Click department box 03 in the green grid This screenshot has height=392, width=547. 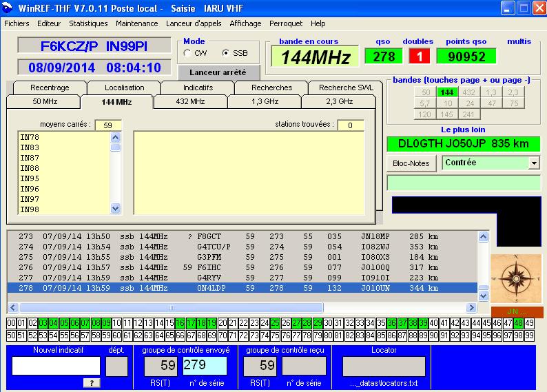coord(43,323)
